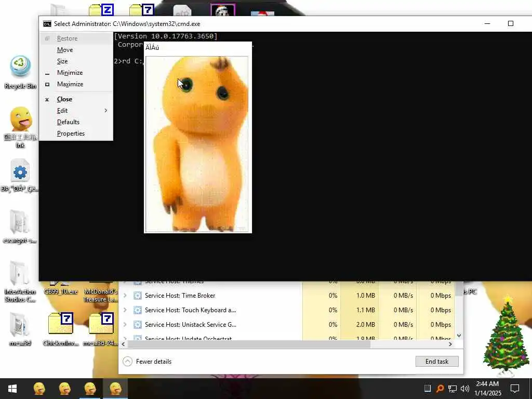Image resolution: width=532 pixels, height=399 pixels.
Task: Expand Service Host: Time Broker row
Action: (x=125, y=296)
